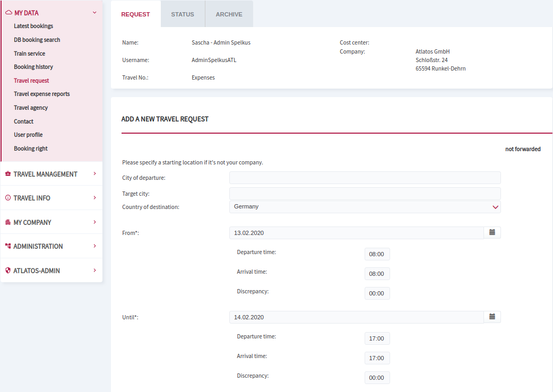Go to DB booking search
Screen dimensions: 553x392
[37, 40]
